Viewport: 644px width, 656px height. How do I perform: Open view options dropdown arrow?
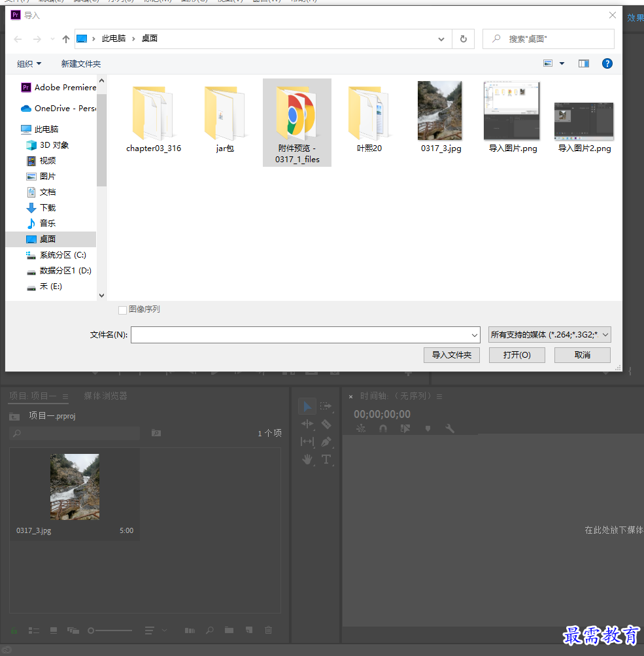coord(562,63)
